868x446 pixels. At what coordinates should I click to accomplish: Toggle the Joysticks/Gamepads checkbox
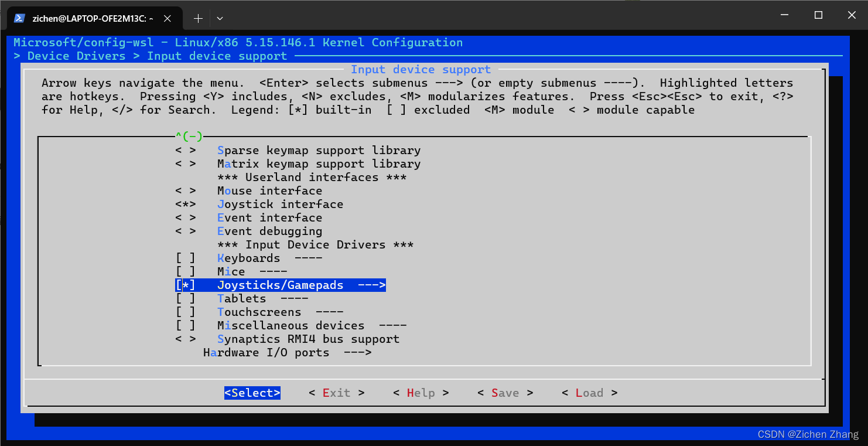186,285
